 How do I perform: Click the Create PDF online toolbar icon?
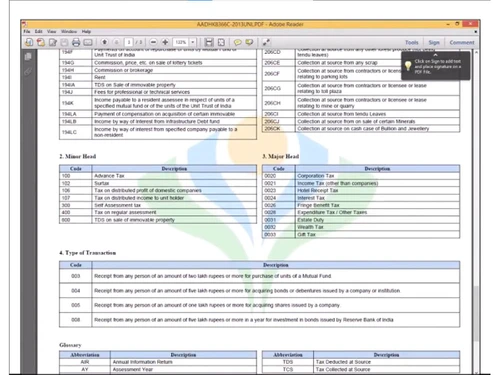click(x=29, y=42)
